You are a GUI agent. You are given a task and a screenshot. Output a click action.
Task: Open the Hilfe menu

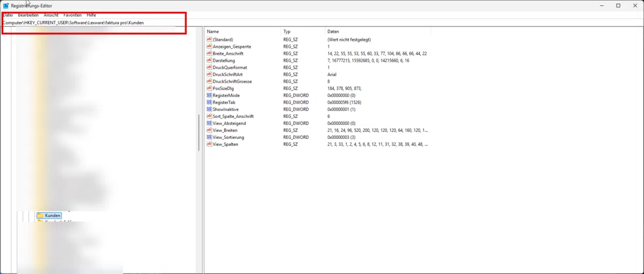pyautogui.click(x=91, y=15)
